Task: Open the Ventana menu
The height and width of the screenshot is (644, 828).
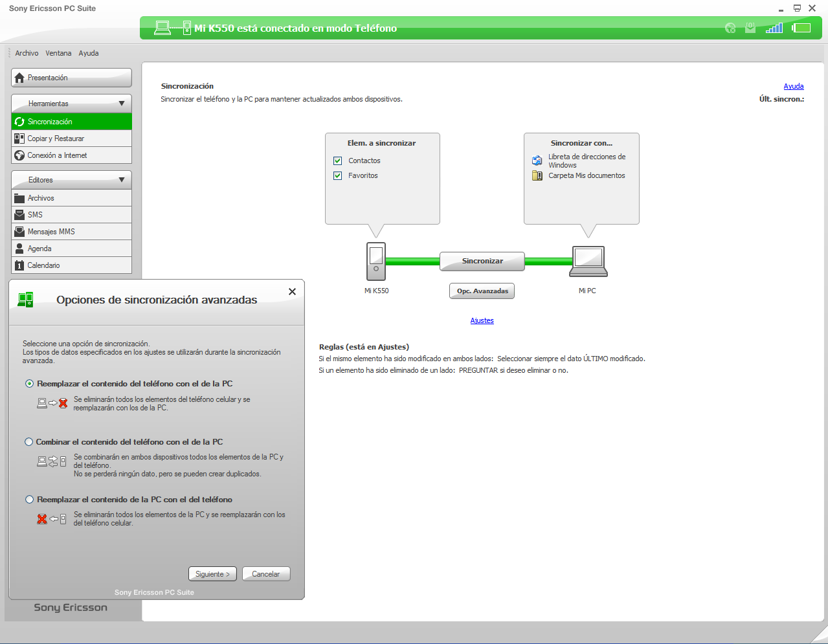Action: pyautogui.click(x=58, y=53)
